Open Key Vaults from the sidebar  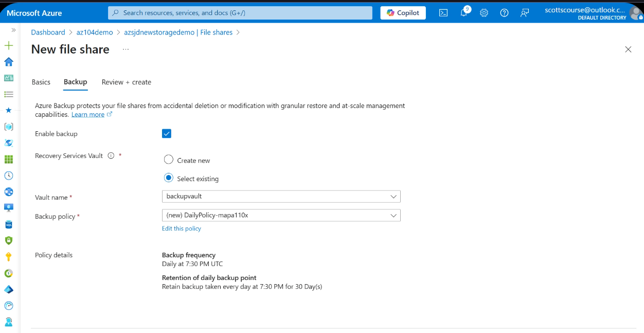click(8, 256)
